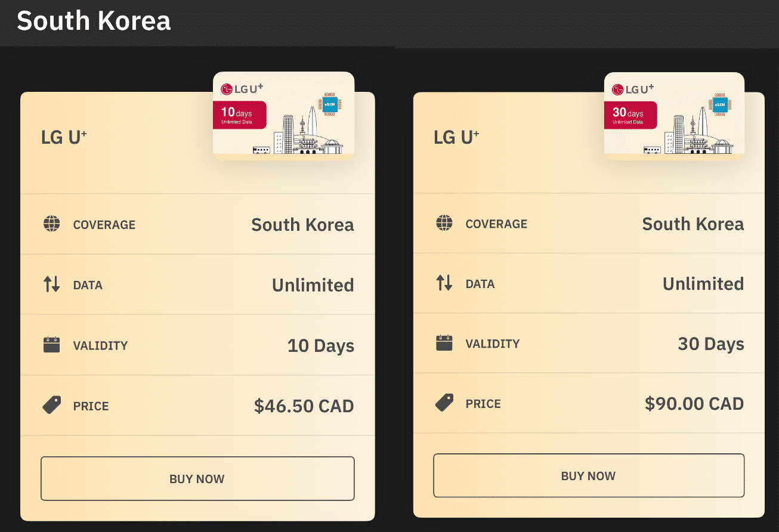
Task: Click the LG U+ title on the 10-day plan card
Action: coord(64,137)
